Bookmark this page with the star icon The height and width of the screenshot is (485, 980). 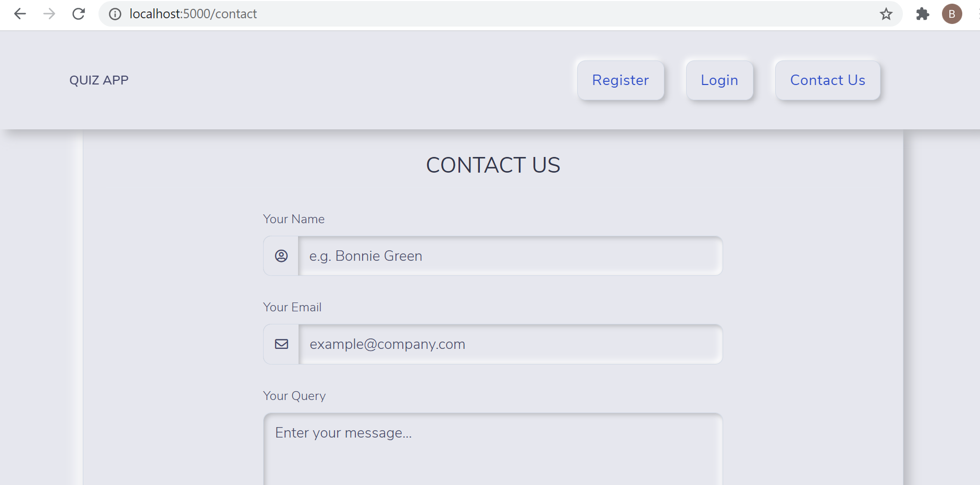click(x=886, y=14)
